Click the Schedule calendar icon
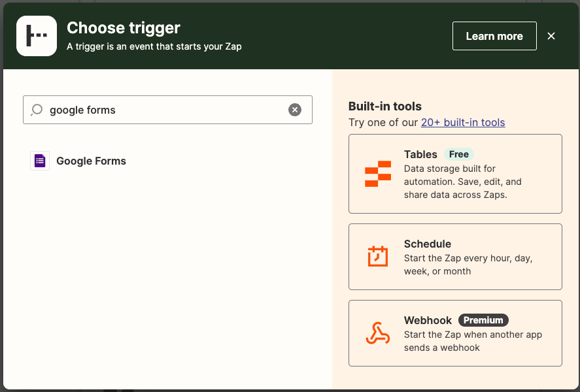The image size is (580, 392). click(x=377, y=256)
